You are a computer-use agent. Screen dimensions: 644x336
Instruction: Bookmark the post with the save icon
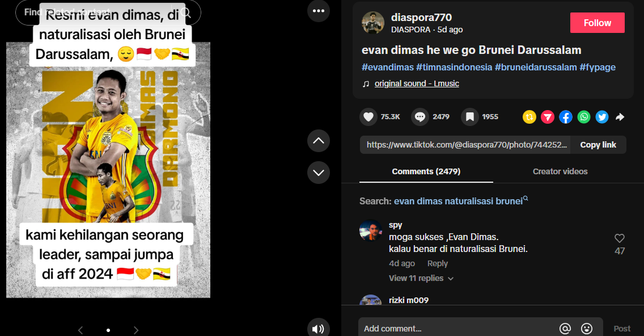pyautogui.click(x=470, y=117)
